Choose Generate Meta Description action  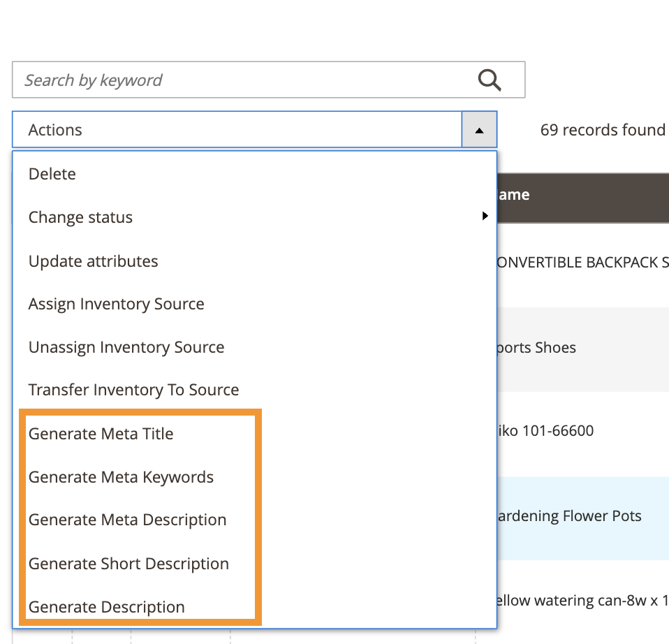pyautogui.click(x=127, y=520)
